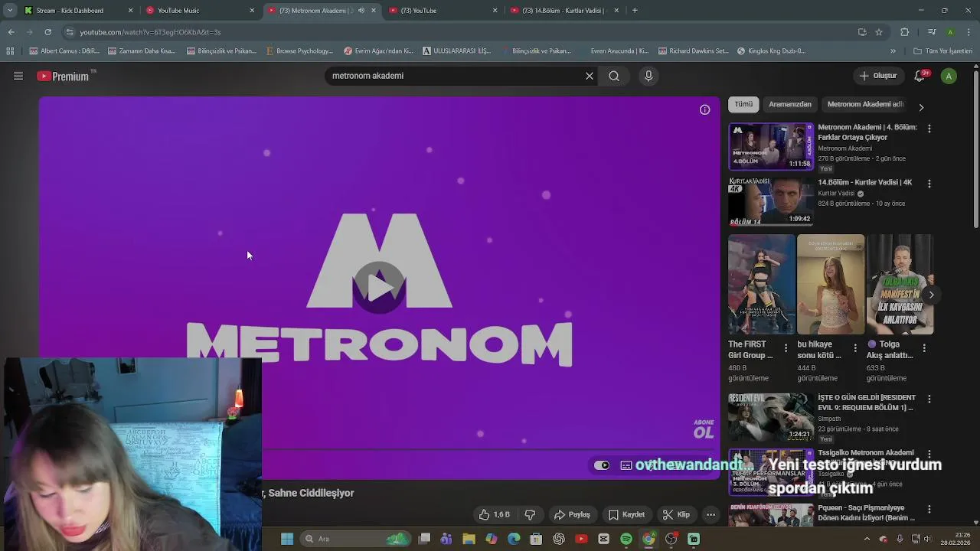Save video with the Kaydet button
This screenshot has width=980, height=551.
[x=627, y=514]
